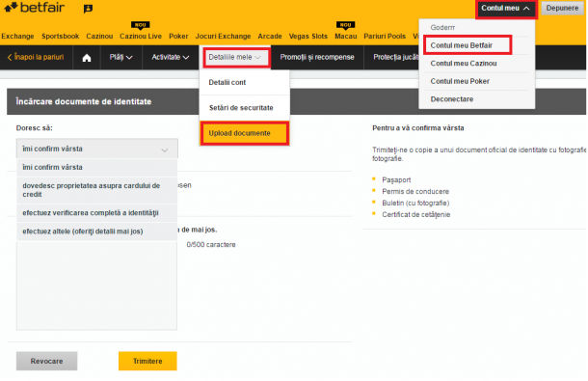Collapse the Detaliile mele dropdown

click(236, 58)
